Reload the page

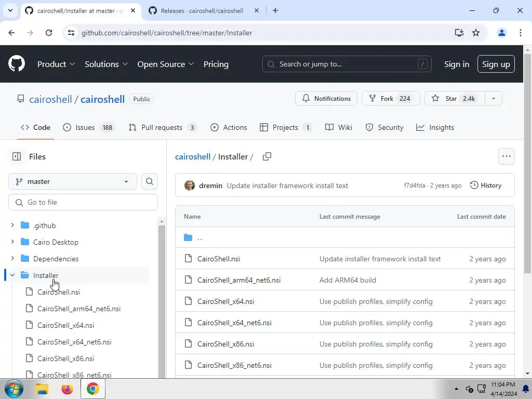[49, 33]
